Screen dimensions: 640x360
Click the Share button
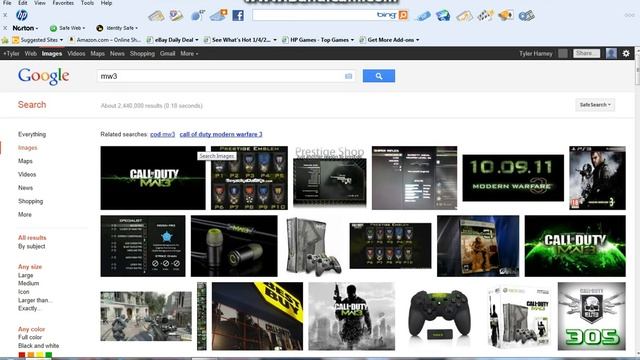[x=587, y=53]
